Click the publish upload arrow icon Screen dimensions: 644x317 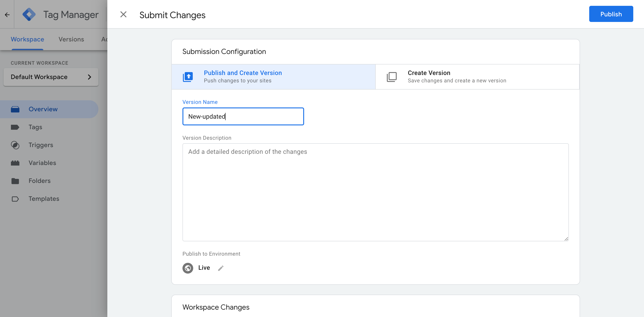tap(188, 77)
